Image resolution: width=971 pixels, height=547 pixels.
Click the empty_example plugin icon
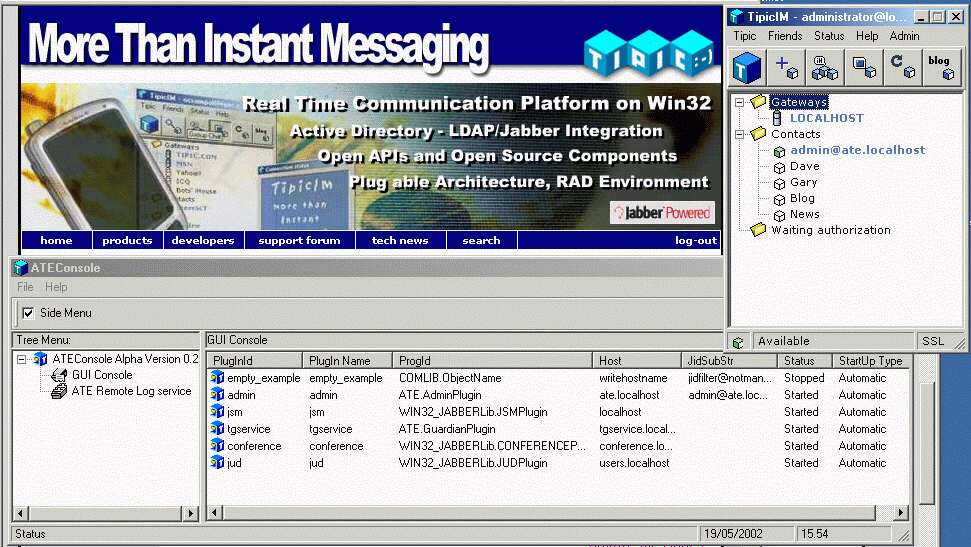tap(217, 377)
